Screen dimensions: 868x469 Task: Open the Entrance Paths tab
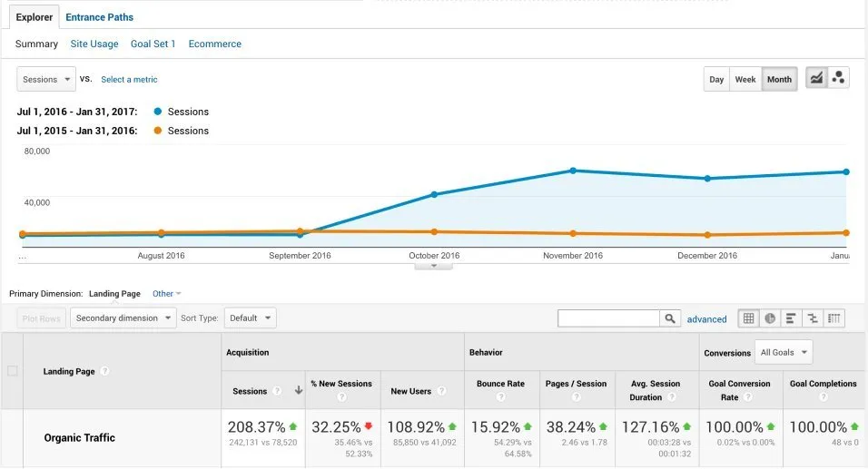click(99, 16)
